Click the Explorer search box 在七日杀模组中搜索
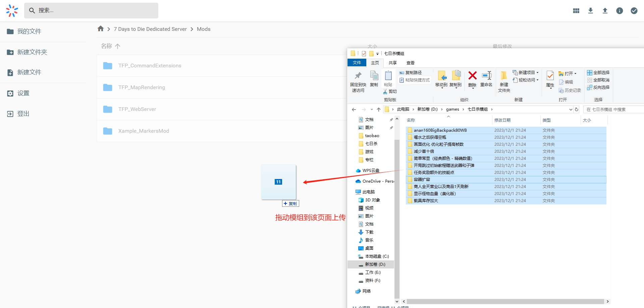The height and width of the screenshot is (308, 644). point(614,109)
